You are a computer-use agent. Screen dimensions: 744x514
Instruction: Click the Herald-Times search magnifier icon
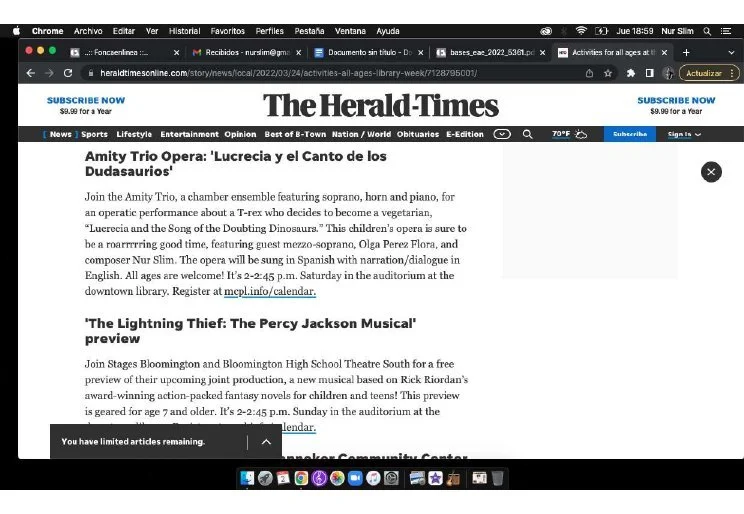pyautogui.click(x=528, y=134)
